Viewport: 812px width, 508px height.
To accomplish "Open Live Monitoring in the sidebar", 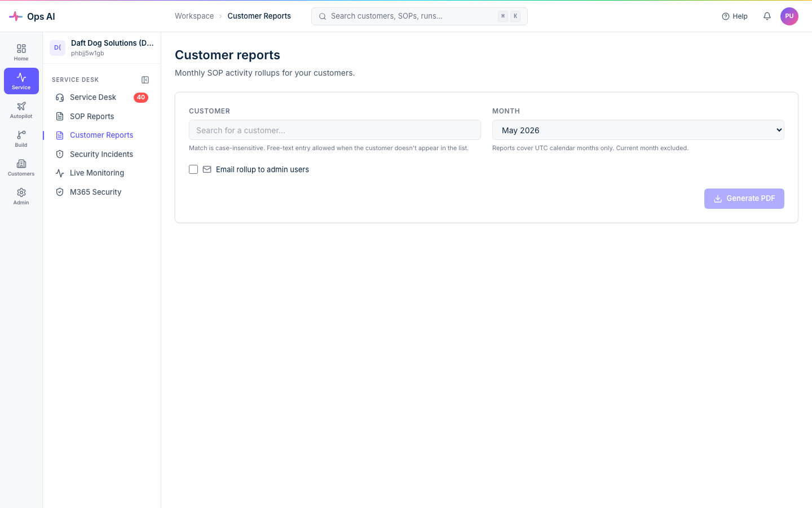I will (x=101, y=173).
